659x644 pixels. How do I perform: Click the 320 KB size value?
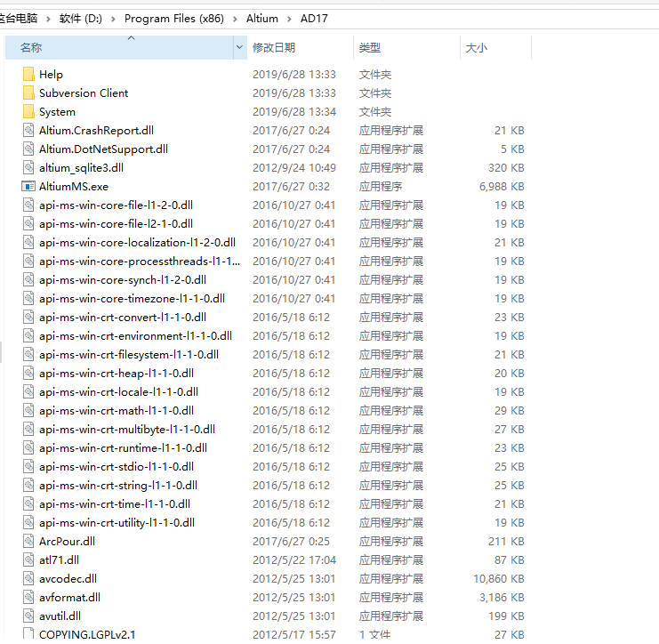[506, 168]
